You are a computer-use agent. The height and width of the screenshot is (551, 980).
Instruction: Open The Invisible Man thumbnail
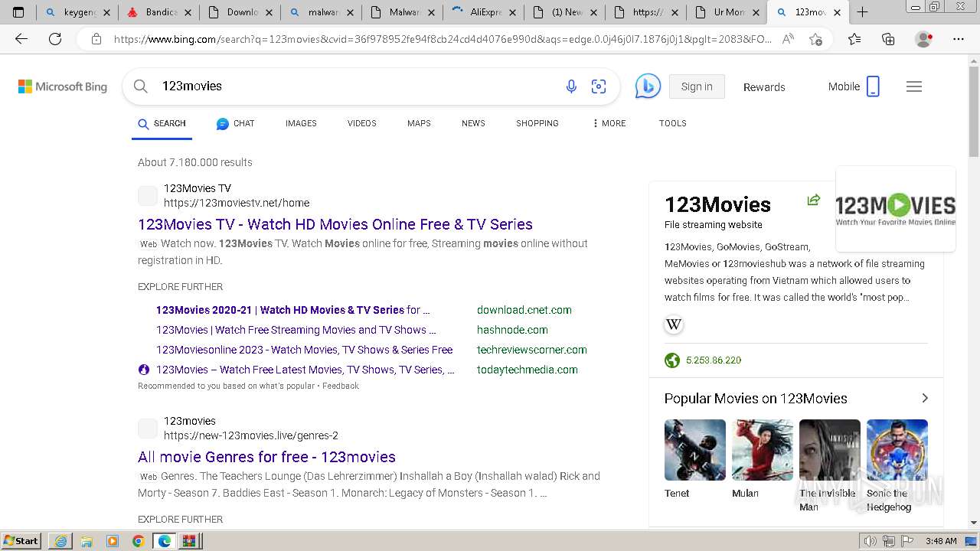point(830,450)
